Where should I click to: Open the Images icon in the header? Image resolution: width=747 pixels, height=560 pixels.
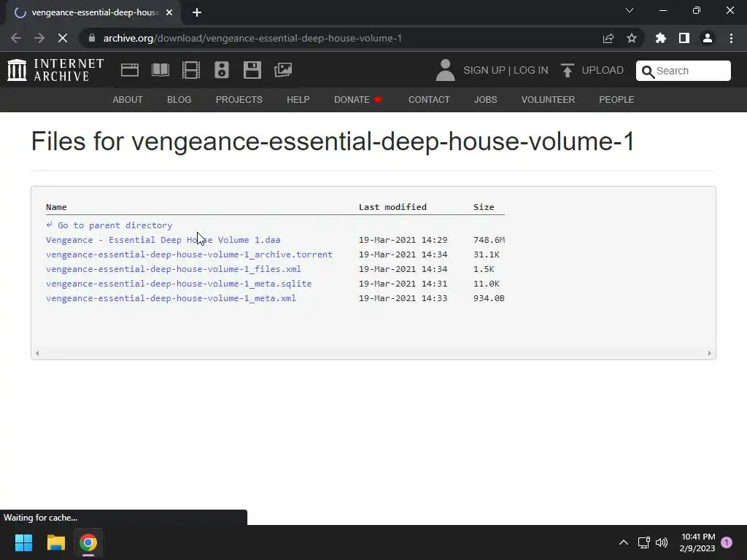[283, 70]
